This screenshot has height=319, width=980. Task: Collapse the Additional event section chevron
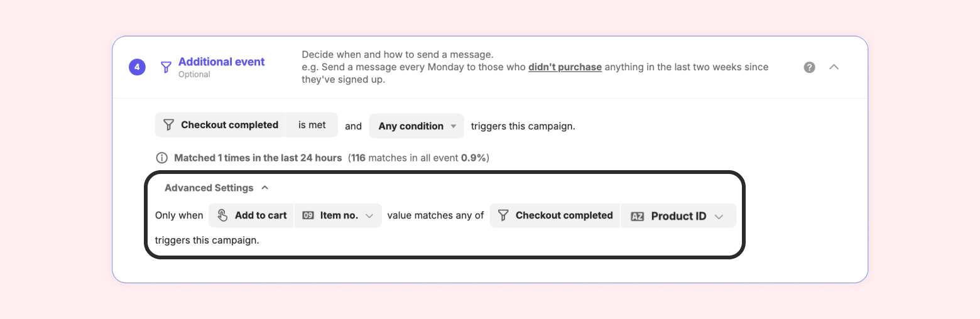click(x=834, y=67)
